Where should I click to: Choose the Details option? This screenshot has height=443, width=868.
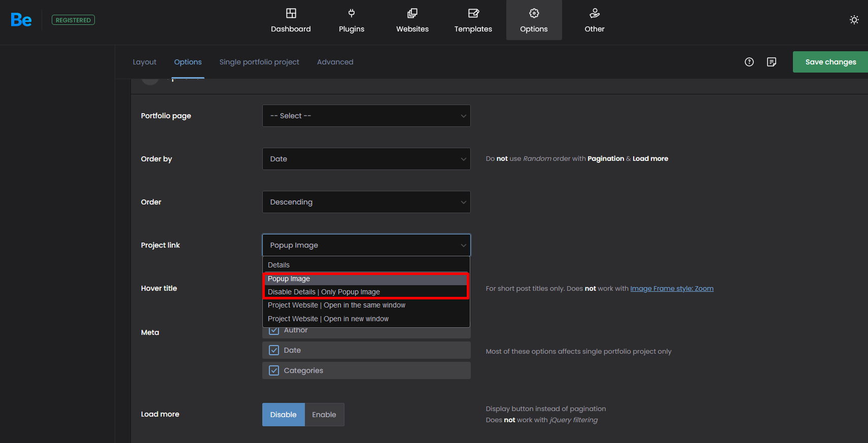pos(366,265)
